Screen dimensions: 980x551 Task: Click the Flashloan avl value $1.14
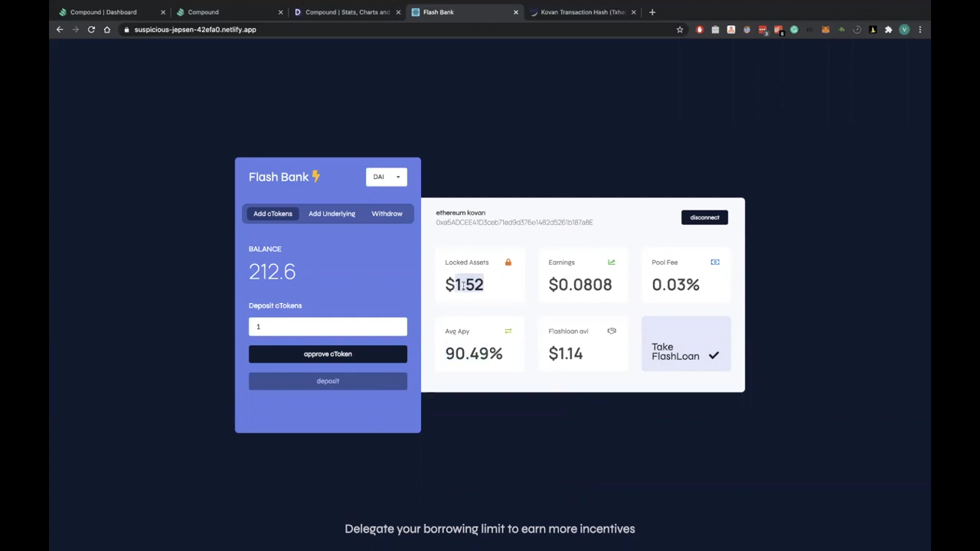[x=566, y=354]
